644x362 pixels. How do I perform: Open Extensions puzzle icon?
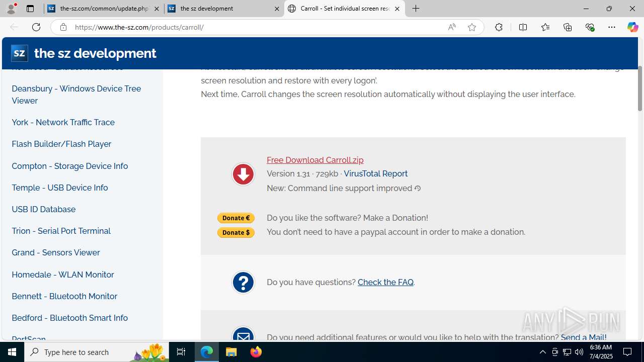tap(499, 27)
